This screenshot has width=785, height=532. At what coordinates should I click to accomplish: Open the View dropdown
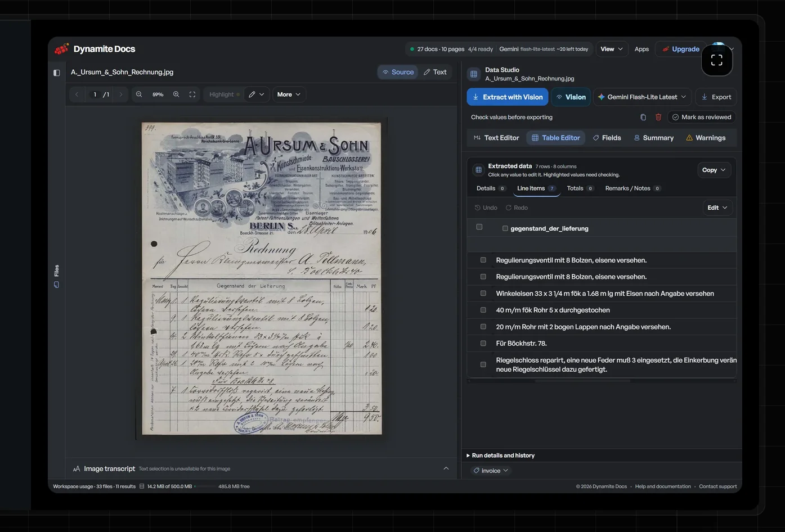click(x=612, y=49)
